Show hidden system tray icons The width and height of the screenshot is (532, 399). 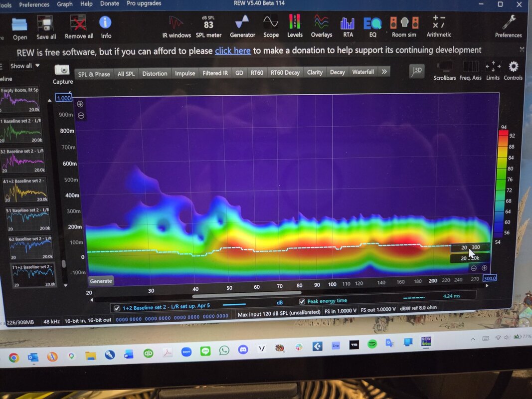tap(473, 339)
